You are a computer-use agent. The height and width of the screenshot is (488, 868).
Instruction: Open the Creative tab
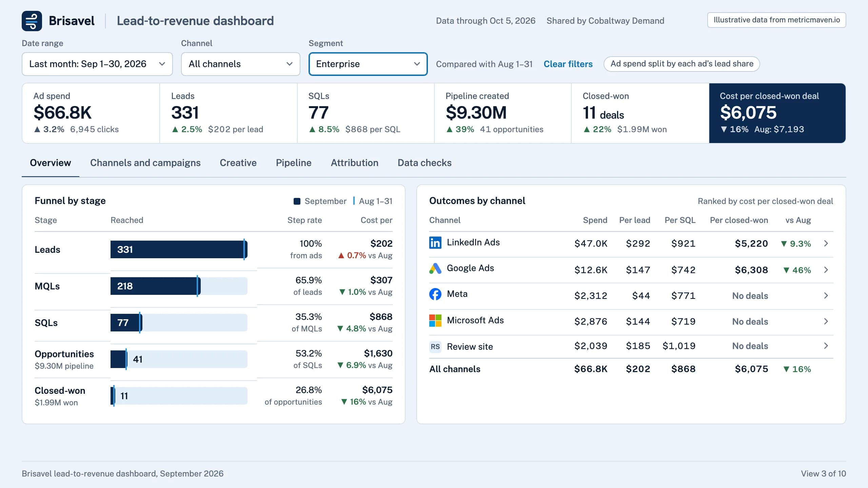(238, 163)
